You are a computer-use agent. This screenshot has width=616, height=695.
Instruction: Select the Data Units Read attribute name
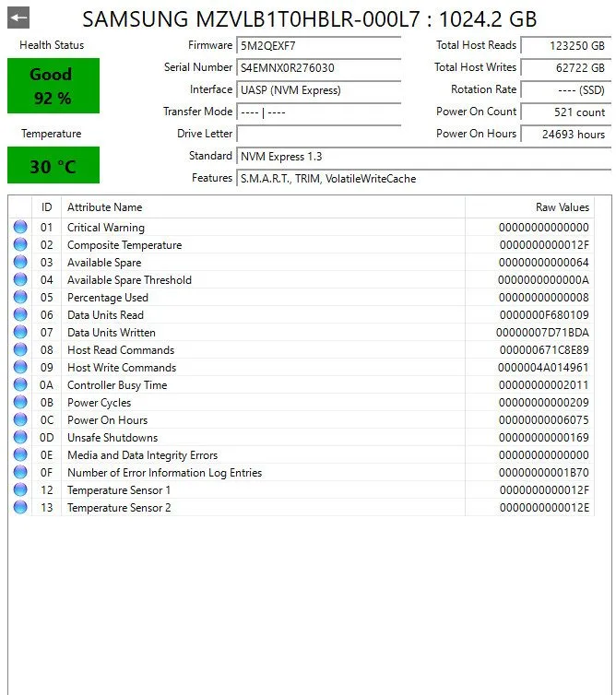pos(105,315)
